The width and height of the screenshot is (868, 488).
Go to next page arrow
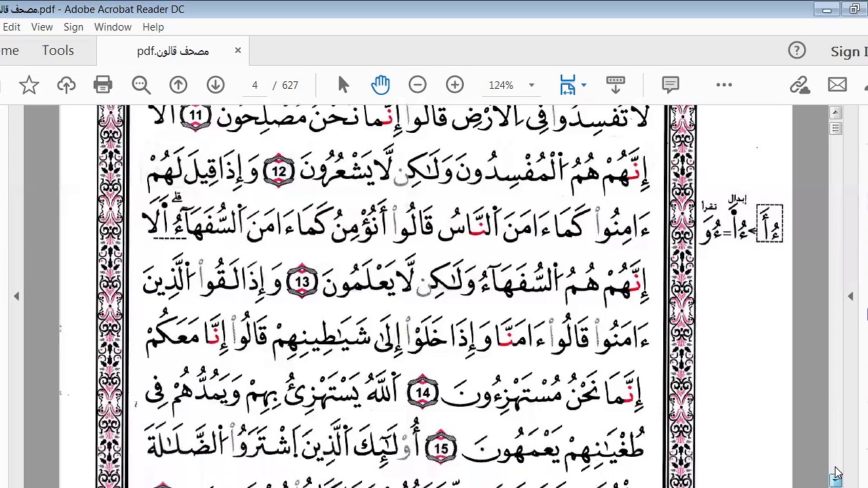[x=216, y=85]
